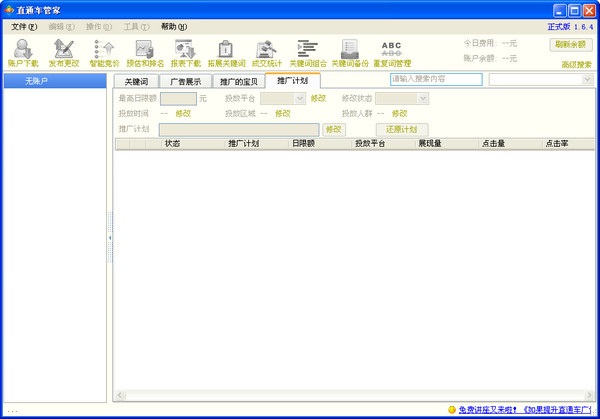Open the 重复词管理 tool

tap(392, 53)
